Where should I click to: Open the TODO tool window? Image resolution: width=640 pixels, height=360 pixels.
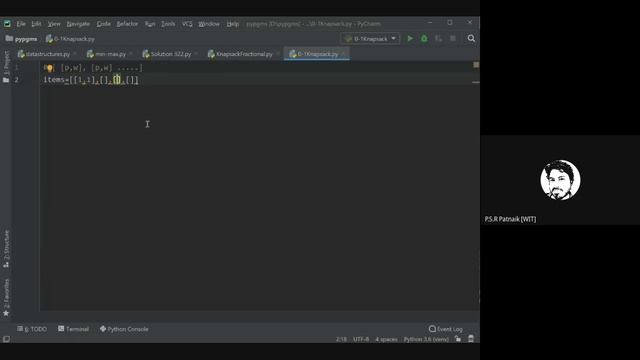coord(32,329)
